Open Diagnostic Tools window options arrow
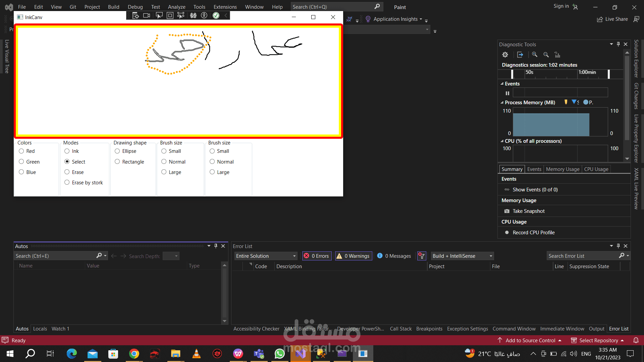 [611, 44]
